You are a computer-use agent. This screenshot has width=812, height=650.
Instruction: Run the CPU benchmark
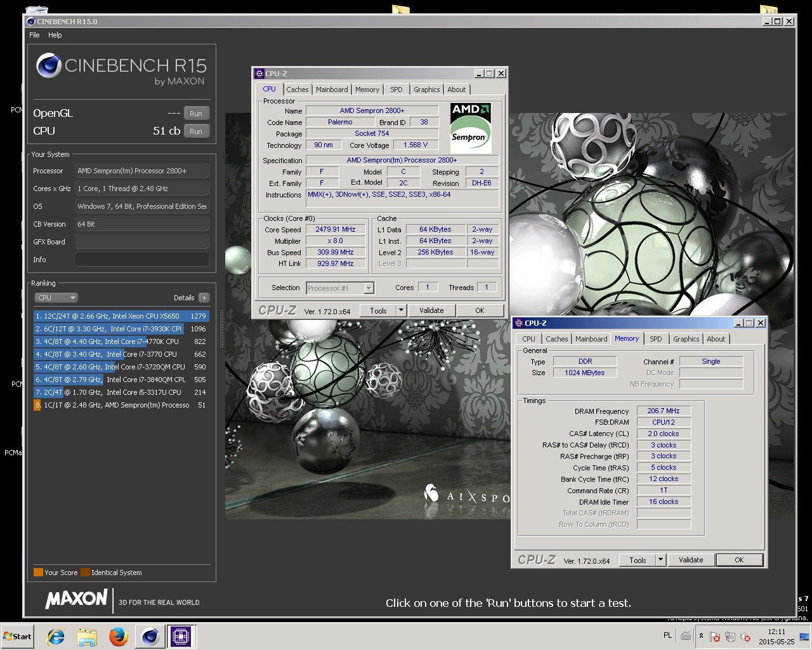[x=196, y=131]
